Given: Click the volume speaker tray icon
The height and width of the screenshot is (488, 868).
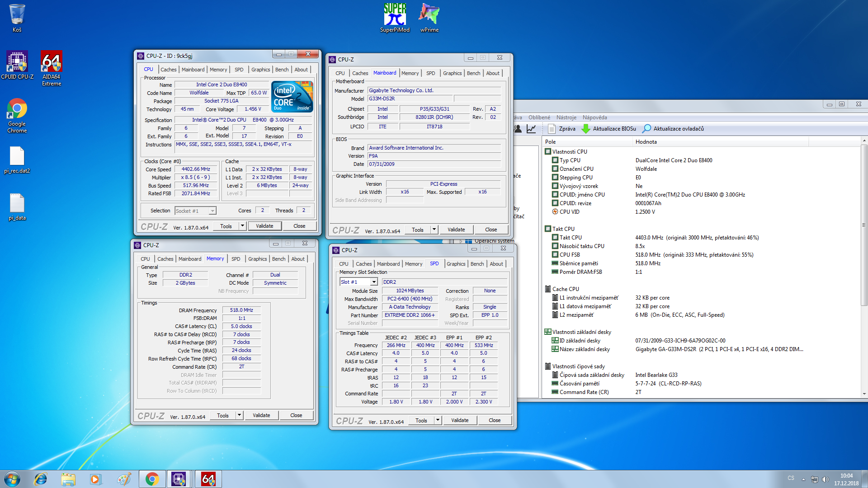Looking at the screenshot, I should coord(825,479).
